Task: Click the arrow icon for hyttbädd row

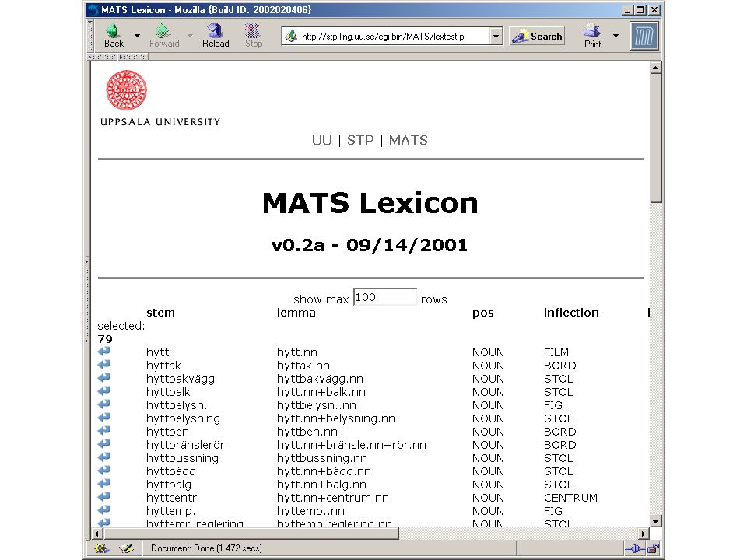Action: click(103, 471)
